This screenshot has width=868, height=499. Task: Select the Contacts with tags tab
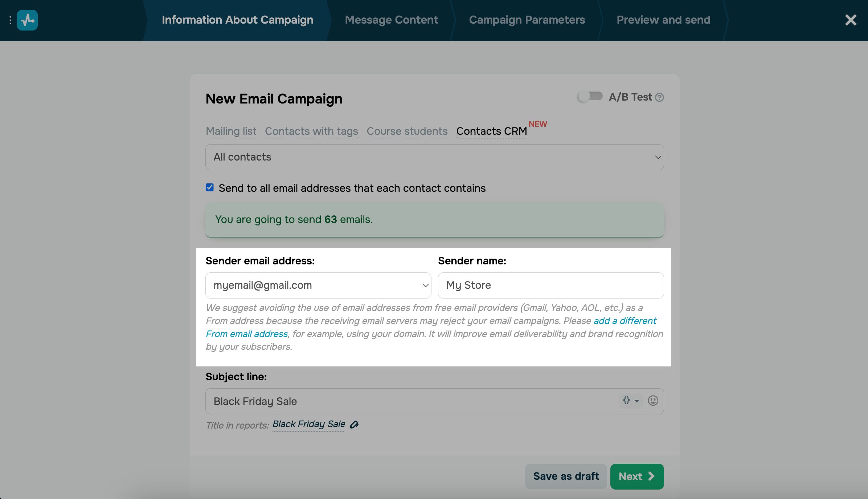311,131
